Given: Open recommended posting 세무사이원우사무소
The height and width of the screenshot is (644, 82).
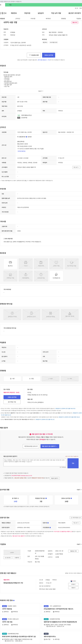Looking at the screenshot, I should pos(50,636).
